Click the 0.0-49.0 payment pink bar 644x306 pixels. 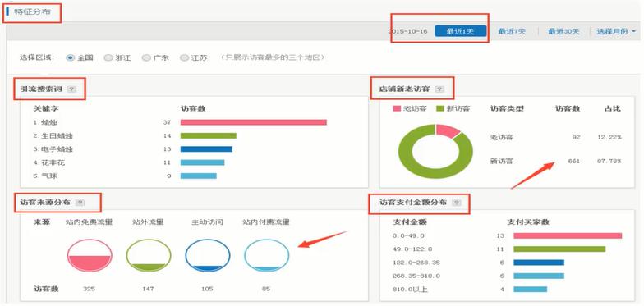568,236
